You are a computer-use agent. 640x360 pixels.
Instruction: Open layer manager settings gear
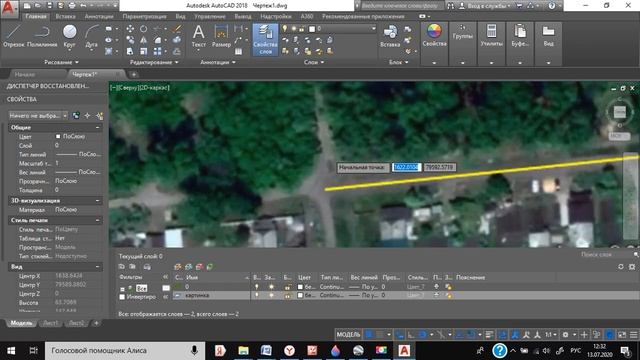tap(632, 267)
